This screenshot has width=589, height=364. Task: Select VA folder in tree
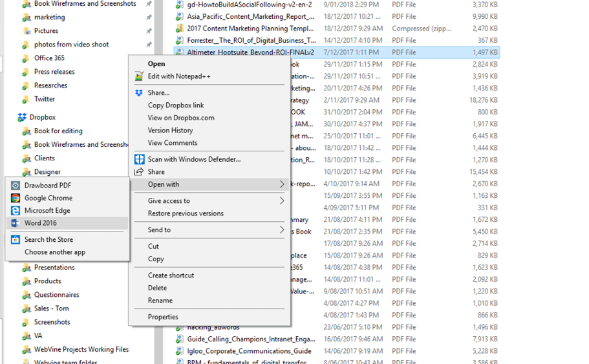tap(38, 336)
